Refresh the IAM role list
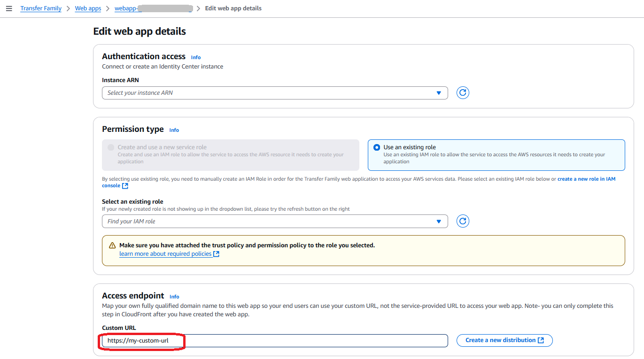The height and width of the screenshot is (359, 644). click(463, 221)
